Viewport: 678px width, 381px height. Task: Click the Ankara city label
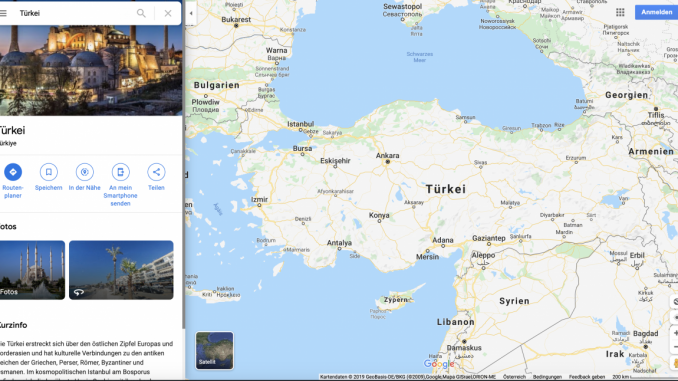click(387, 156)
